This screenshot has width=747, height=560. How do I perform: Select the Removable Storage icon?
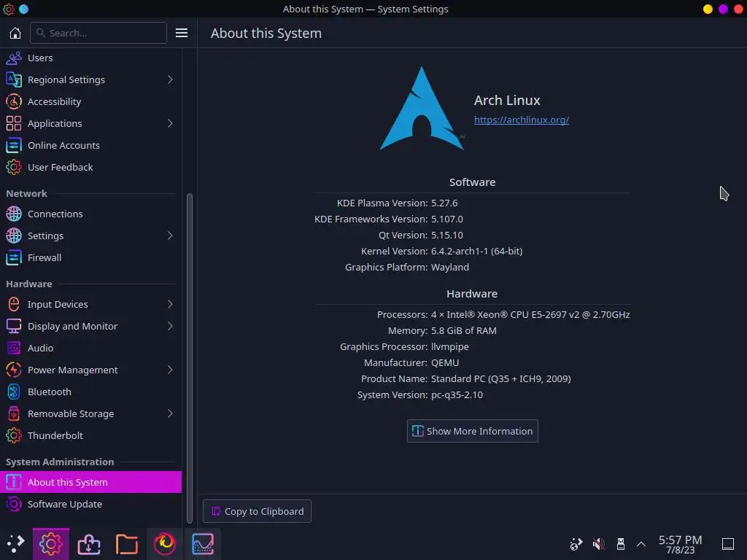tap(14, 414)
